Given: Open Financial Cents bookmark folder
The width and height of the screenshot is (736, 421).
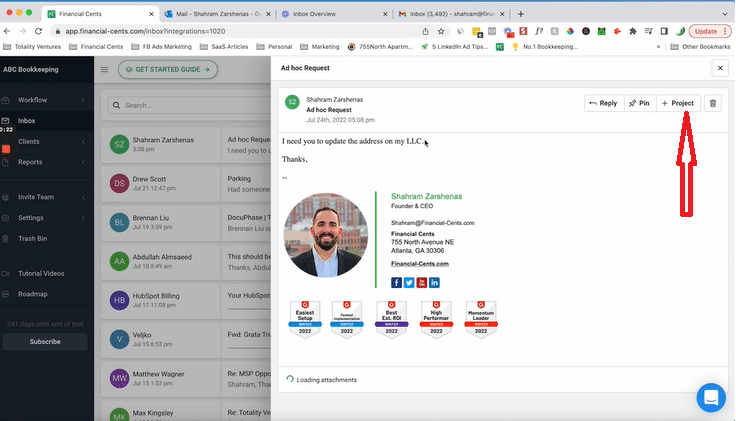Looking at the screenshot, I should (96, 46).
